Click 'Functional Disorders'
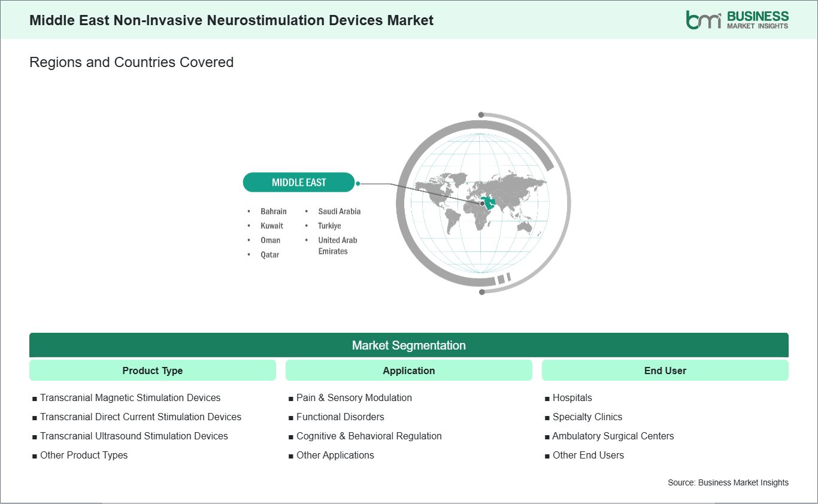 point(340,417)
